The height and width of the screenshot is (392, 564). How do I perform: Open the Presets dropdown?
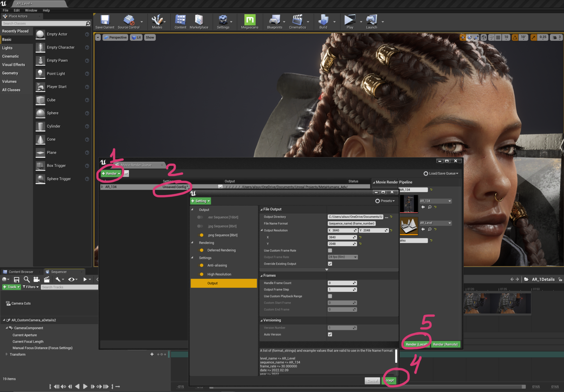(385, 201)
